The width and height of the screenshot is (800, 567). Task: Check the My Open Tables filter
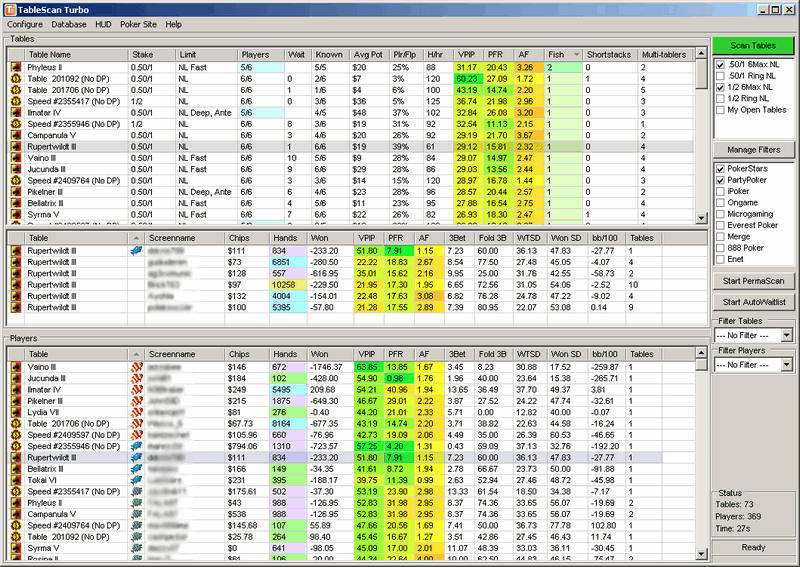pos(722,110)
